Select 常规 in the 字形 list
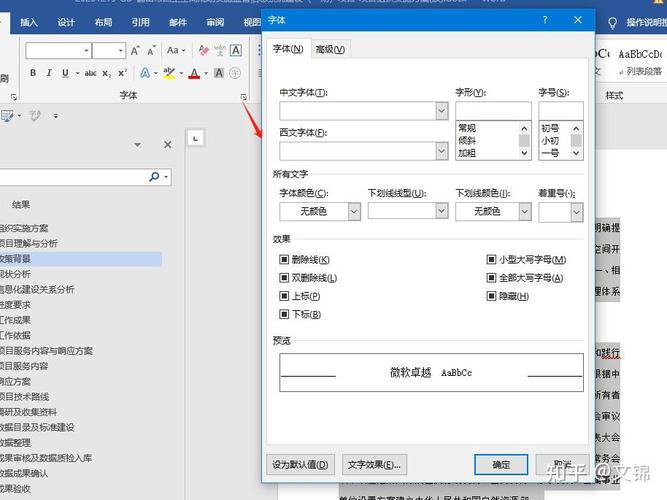Screen dimensions: 667x500 tap(467, 128)
